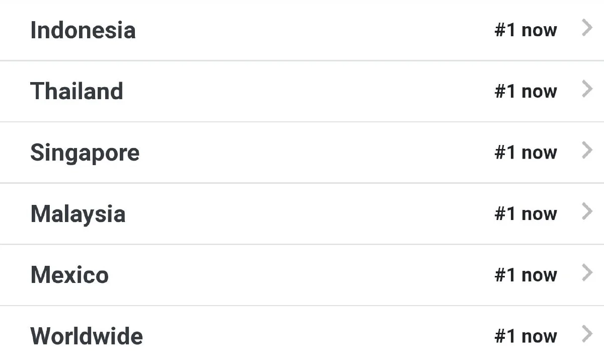604x364 pixels.
Task: Click the chevron beside Singapore
Action: point(587,151)
